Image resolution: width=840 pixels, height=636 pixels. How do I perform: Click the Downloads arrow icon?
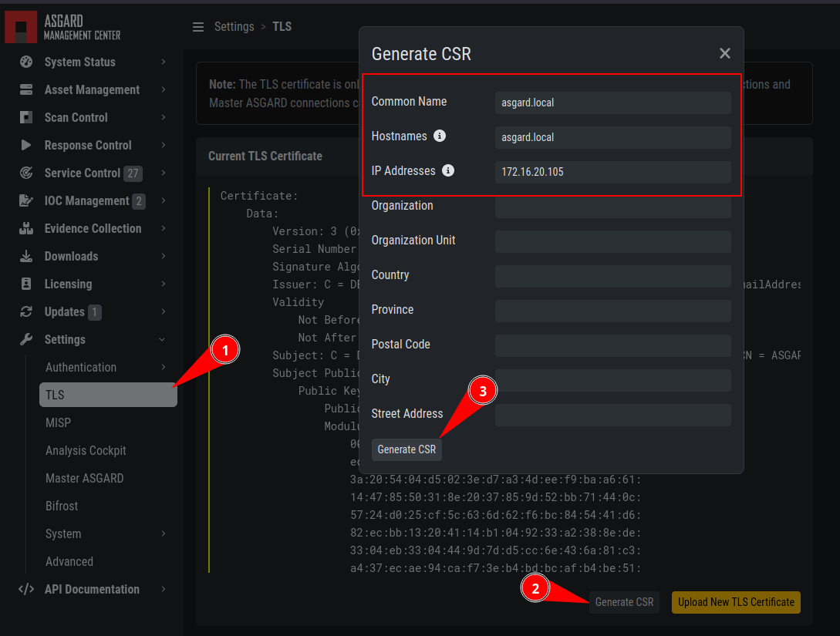25,257
